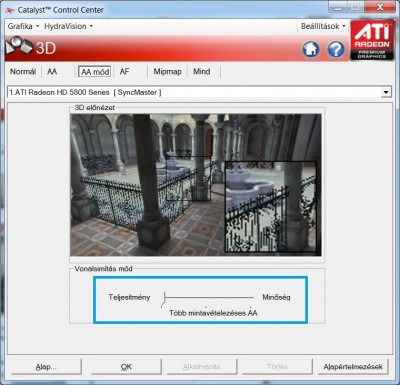The height and width of the screenshot is (385, 400).
Task: Click the Vonalsimítás mód group label
Action: [103, 269]
